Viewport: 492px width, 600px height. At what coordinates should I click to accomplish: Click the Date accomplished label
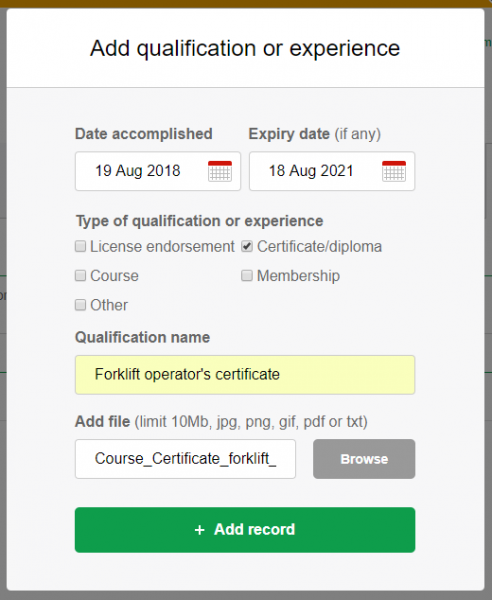(x=143, y=134)
